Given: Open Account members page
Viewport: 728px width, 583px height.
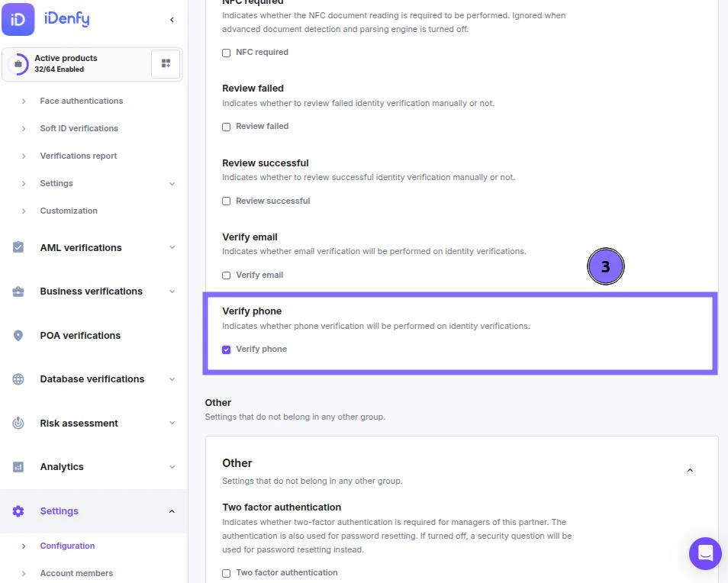Looking at the screenshot, I should [76, 573].
